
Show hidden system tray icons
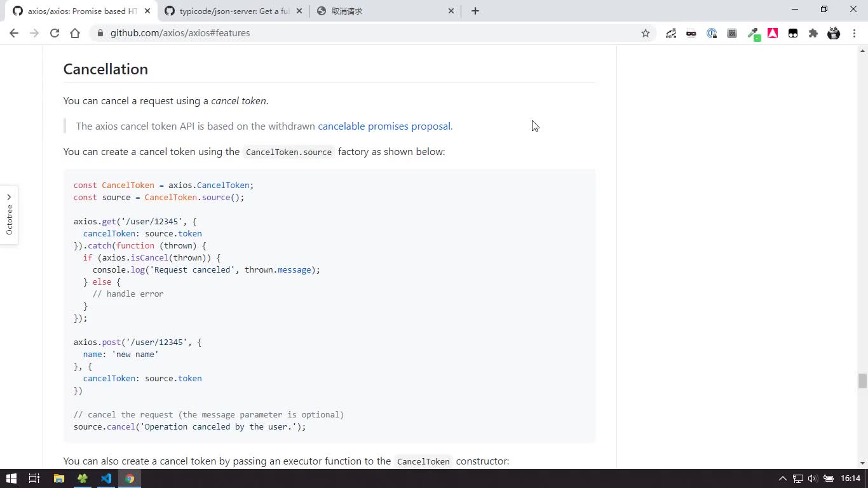pos(782,478)
